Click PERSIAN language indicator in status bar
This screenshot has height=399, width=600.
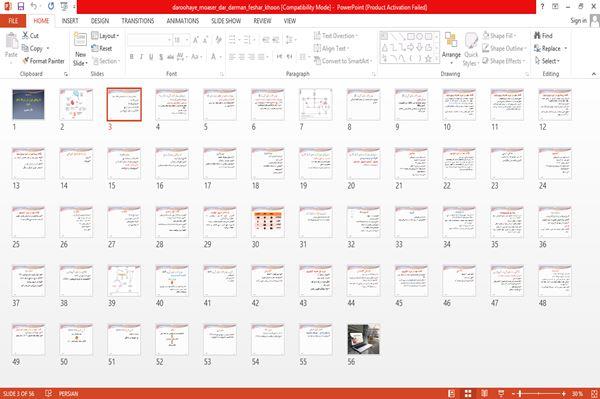pos(68,393)
